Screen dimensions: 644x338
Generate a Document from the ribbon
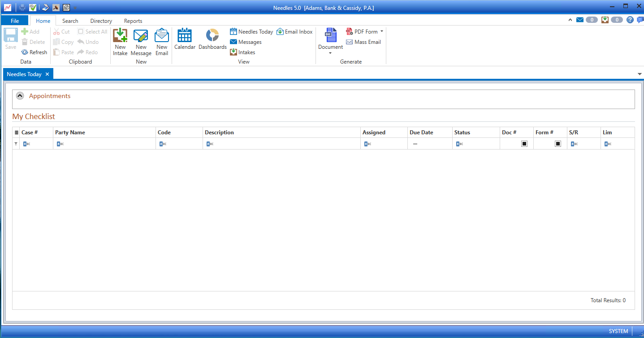[330, 38]
